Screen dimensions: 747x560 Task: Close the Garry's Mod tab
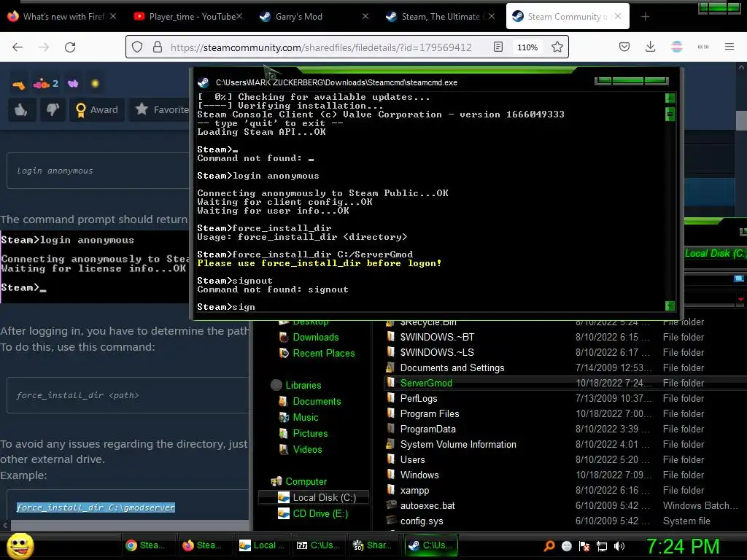point(365,16)
